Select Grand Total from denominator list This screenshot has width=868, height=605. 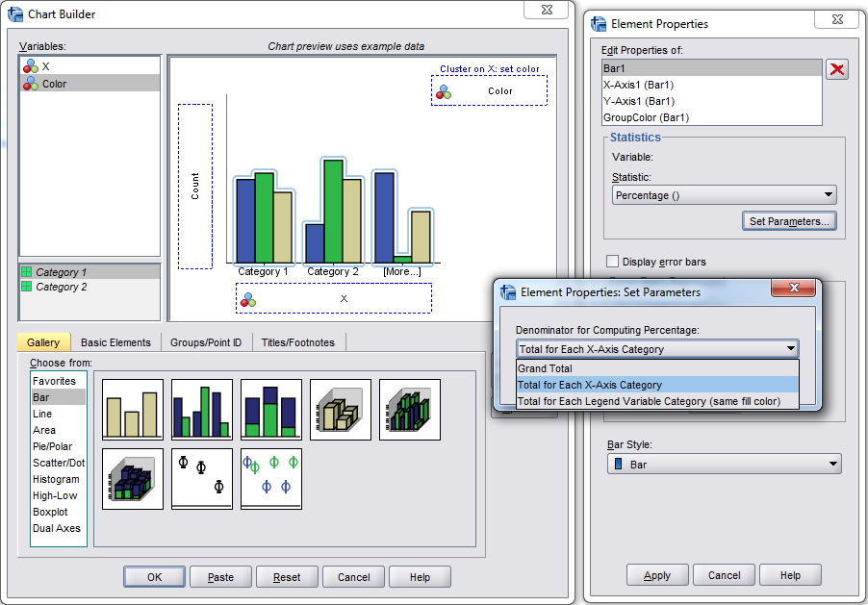pos(546,368)
